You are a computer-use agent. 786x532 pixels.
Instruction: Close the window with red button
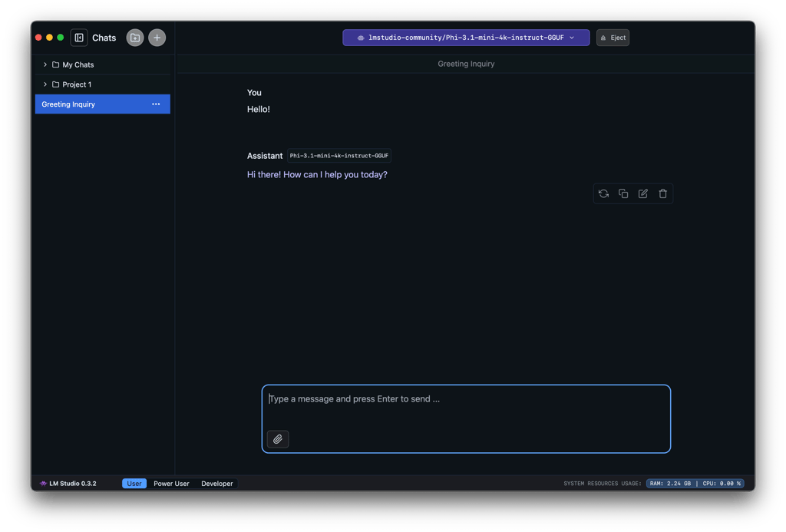(x=38, y=38)
